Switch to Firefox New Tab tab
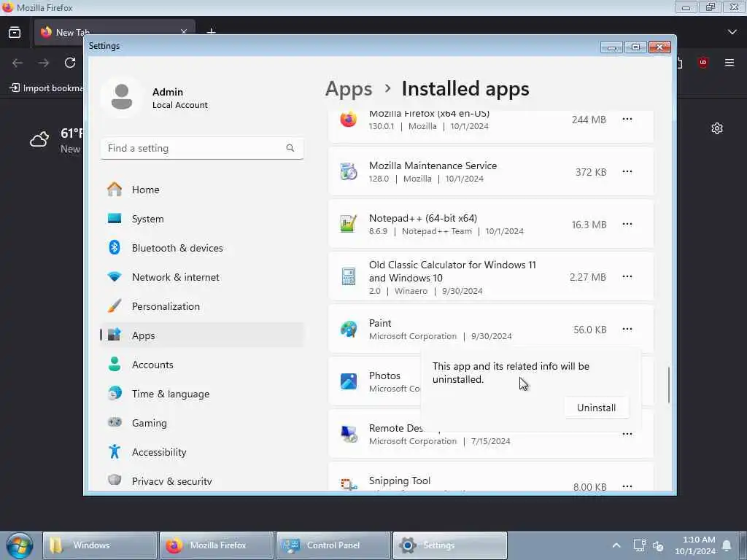The image size is (747, 560). [x=115, y=32]
